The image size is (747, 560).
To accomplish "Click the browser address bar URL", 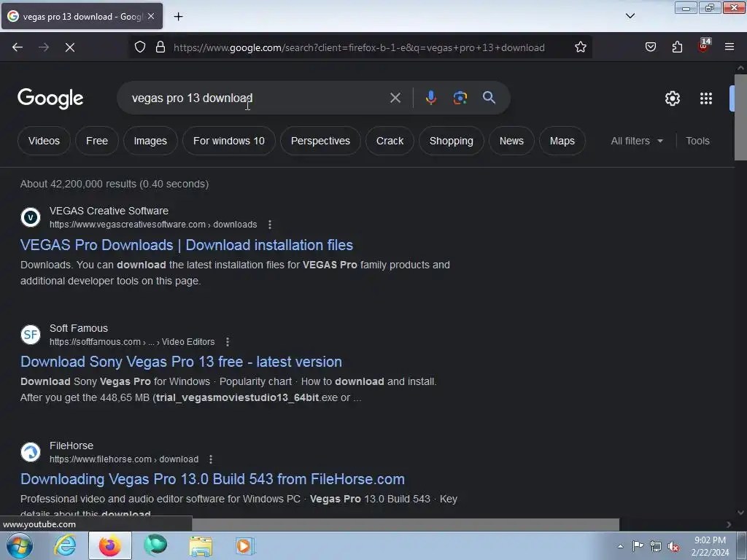I will point(359,47).
